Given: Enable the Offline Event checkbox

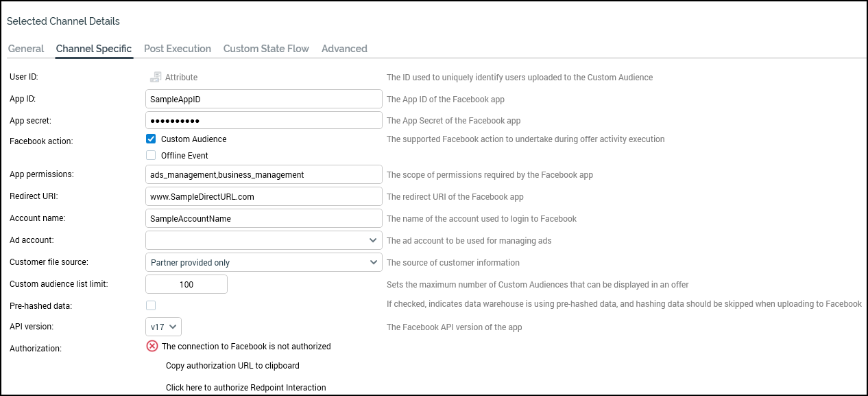Looking at the screenshot, I should coord(151,155).
